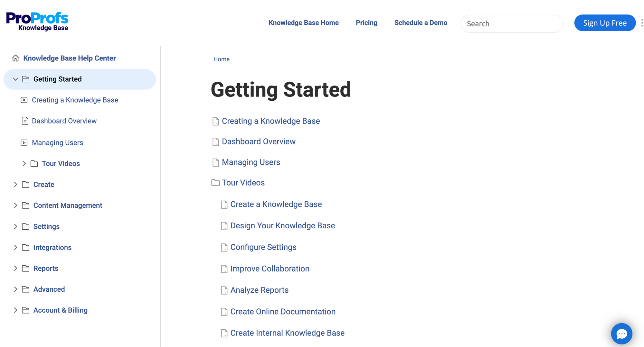Select the folder icon beside Tour Videos
This screenshot has width=644, height=347.
coord(34,163)
